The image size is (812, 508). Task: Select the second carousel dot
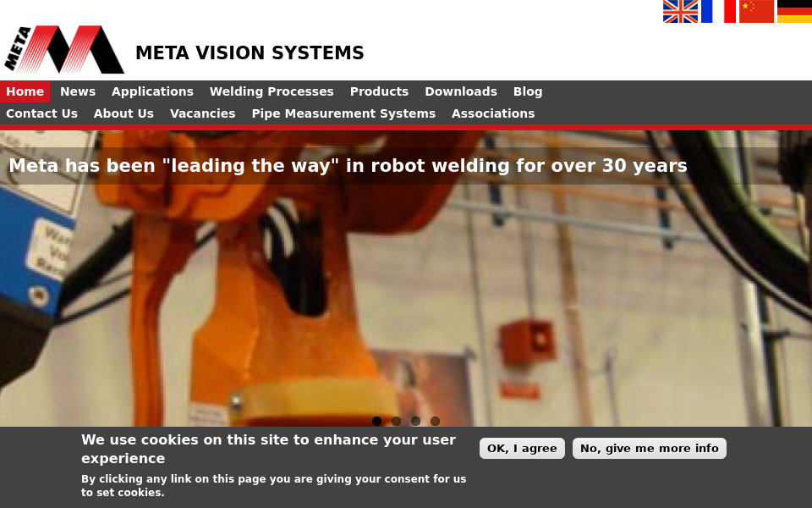[396, 421]
